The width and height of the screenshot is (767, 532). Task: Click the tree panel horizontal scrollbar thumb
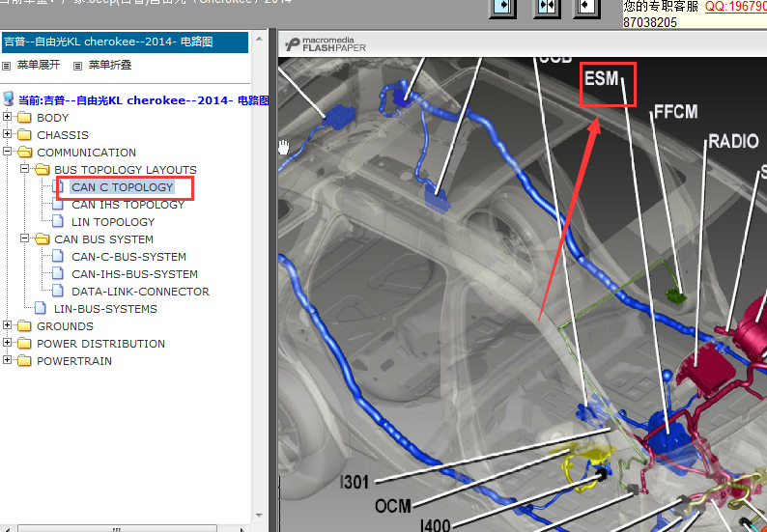pos(118,529)
